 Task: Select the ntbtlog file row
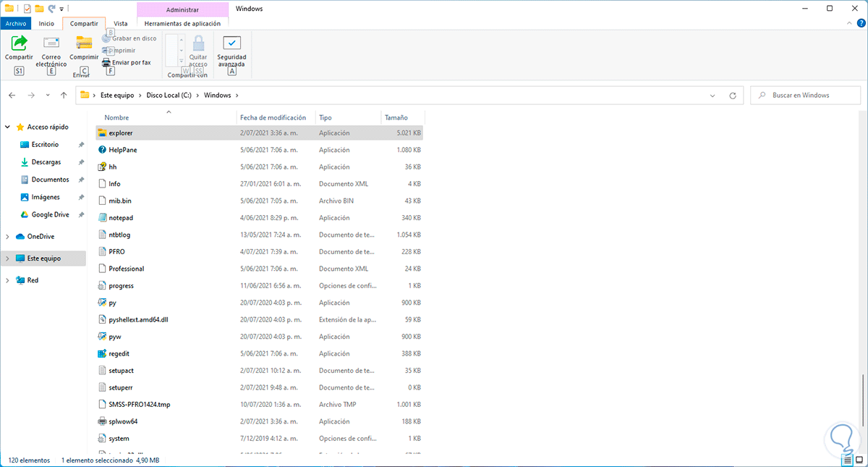click(260, 235)
